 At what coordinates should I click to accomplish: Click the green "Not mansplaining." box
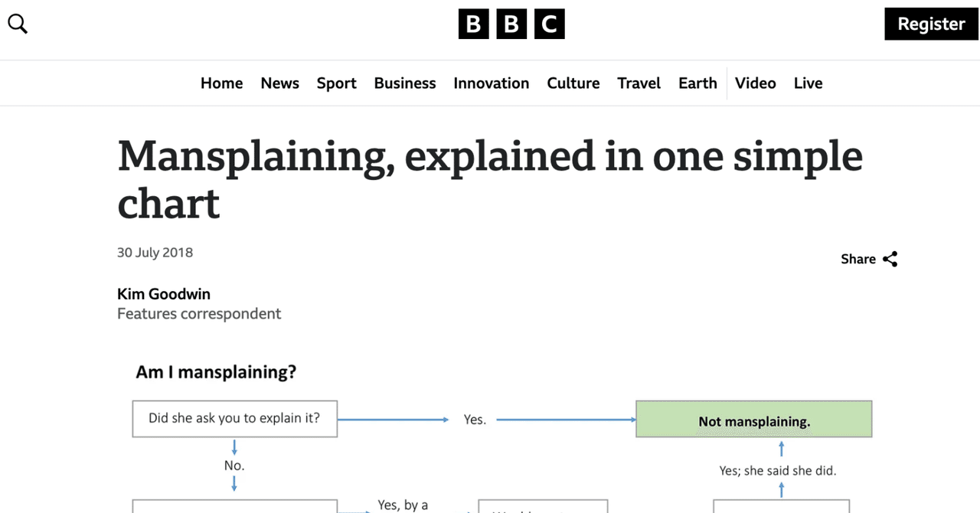click(753, 420)
